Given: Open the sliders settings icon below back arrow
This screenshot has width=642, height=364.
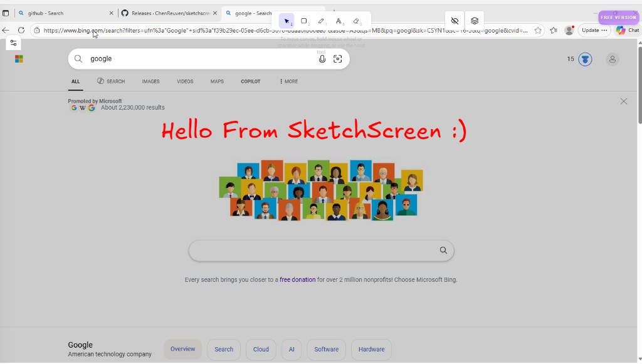Looking at the screenshot, I should [14, 43].
